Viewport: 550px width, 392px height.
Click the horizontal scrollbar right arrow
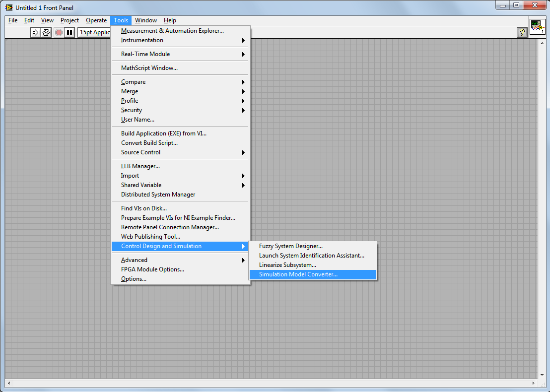point(534,383)
